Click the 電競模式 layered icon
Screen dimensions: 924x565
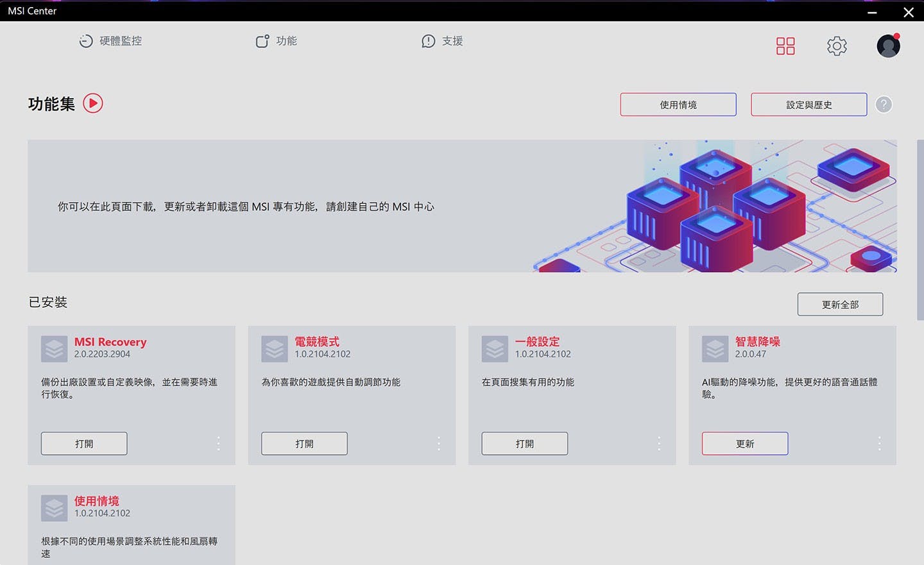(x=275, y=349)
